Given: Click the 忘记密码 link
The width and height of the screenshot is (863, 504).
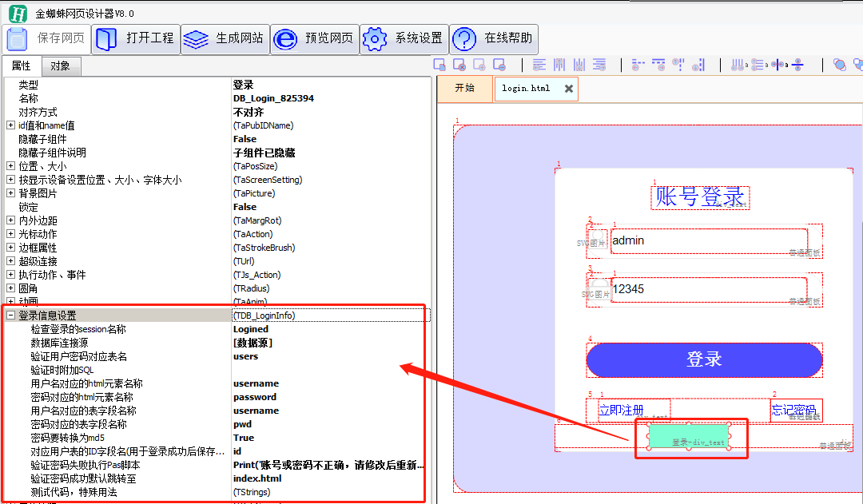Looking at the screenshot, I should [793, 410].
